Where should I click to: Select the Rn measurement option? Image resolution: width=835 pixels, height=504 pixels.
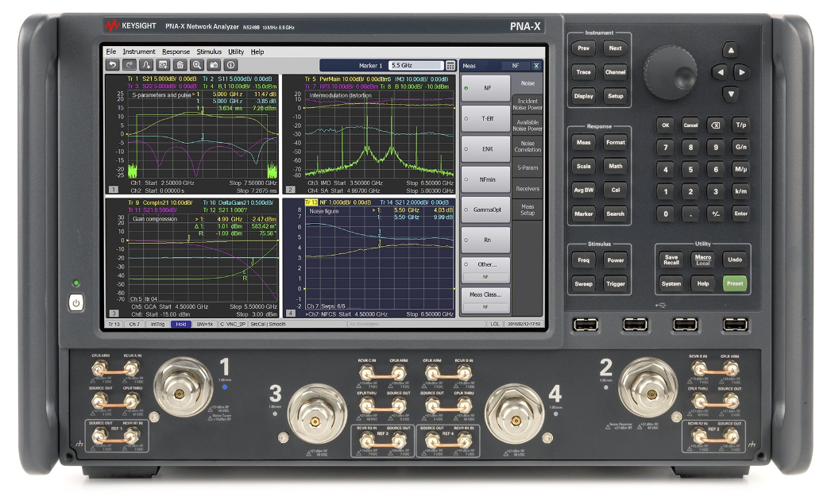[x=485, y=240]
